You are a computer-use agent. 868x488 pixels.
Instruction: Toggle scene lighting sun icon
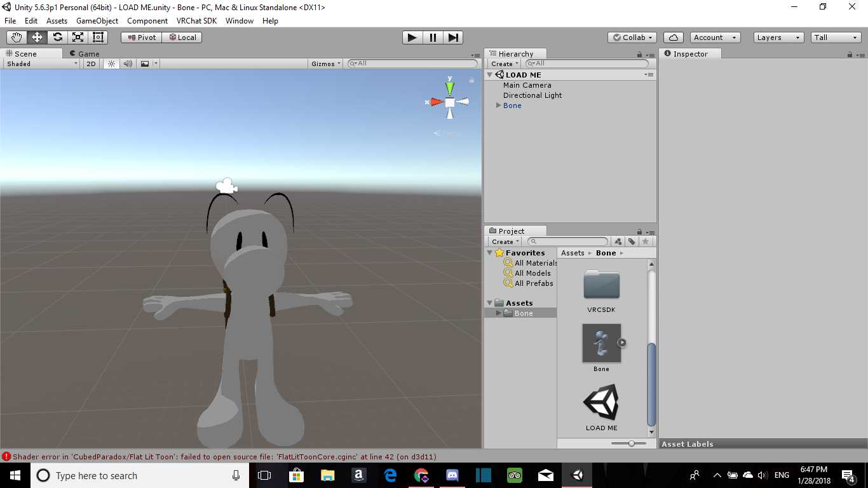pos(112,64)
